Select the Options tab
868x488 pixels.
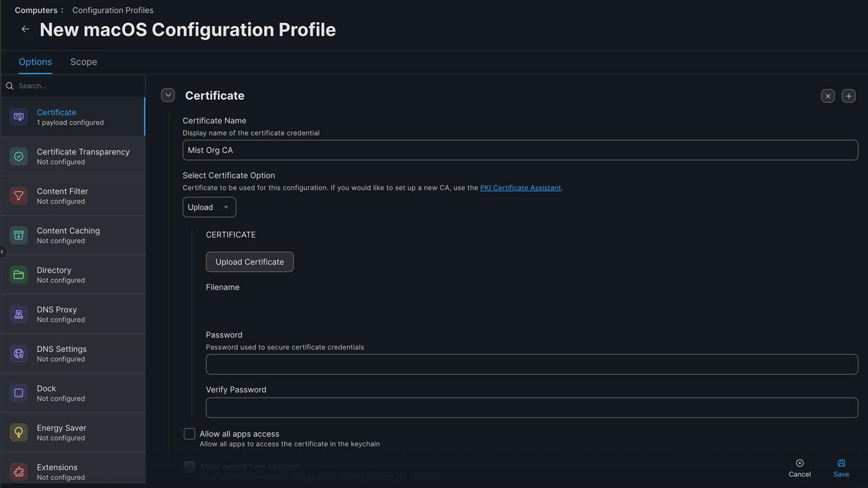(35, 61)
